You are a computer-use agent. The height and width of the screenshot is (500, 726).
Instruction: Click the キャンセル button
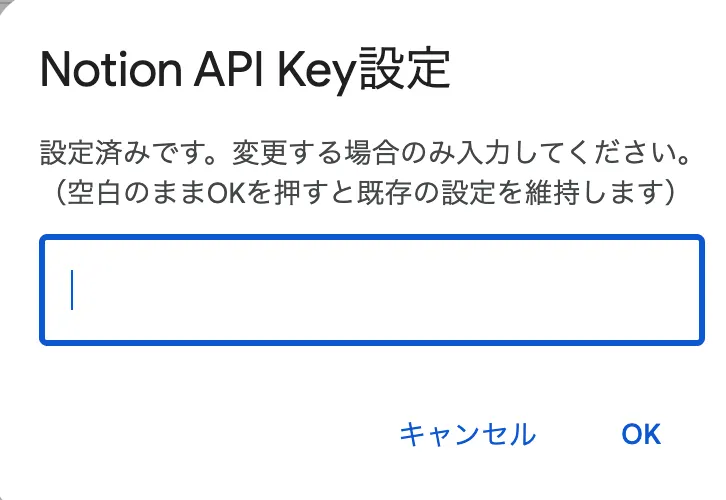click(x=467, y=433)
